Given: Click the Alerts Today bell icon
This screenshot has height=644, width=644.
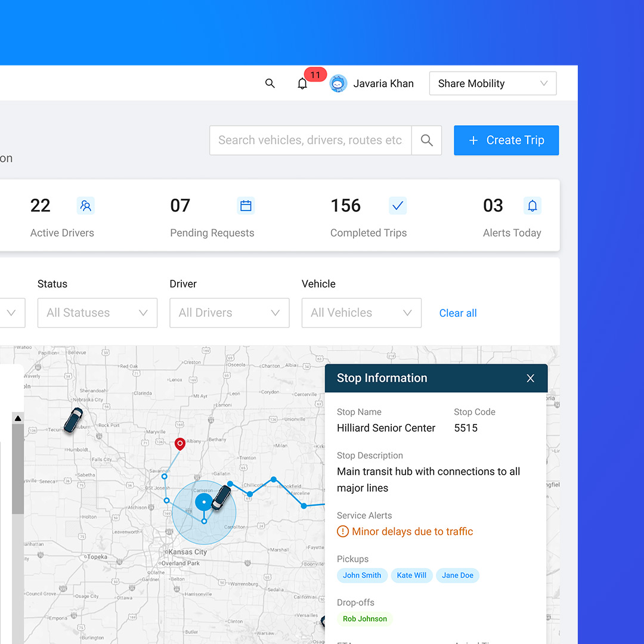Looking at the screenshot, I should [532, 205].
